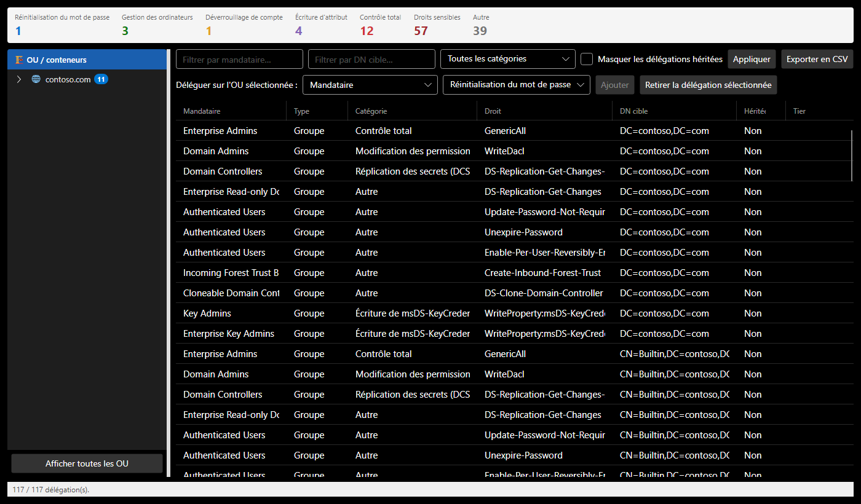This screenshot has width=861, height=504.
Task: Expand the contoso.com tree node
Action: pyautogui.click(x=19, y=79)
